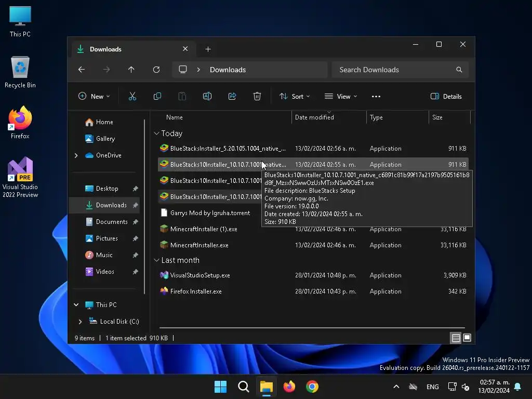
Task: Launch Firefox from the taskbar
Action: [x=289, y=387]
